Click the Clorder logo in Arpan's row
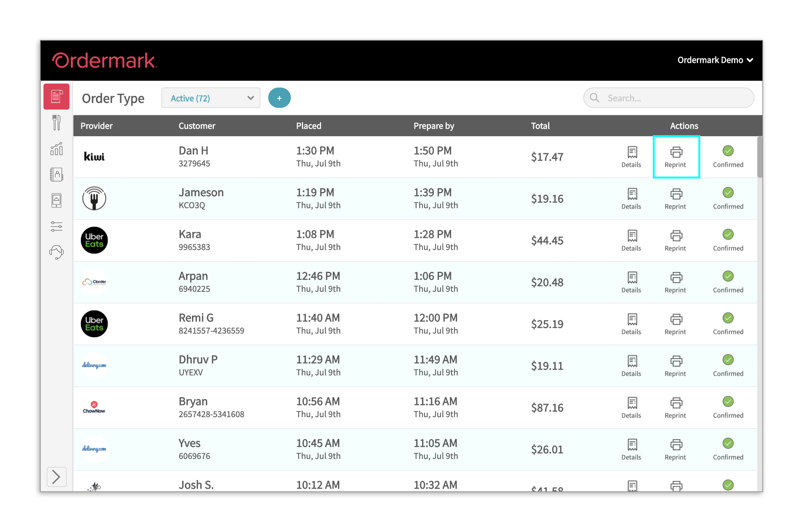Viewport: 803px width, 532px height. pos(94,282)
